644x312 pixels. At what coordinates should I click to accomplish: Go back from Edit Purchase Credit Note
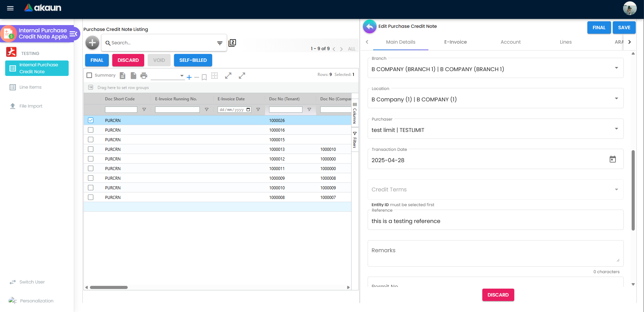click(370, 26)
